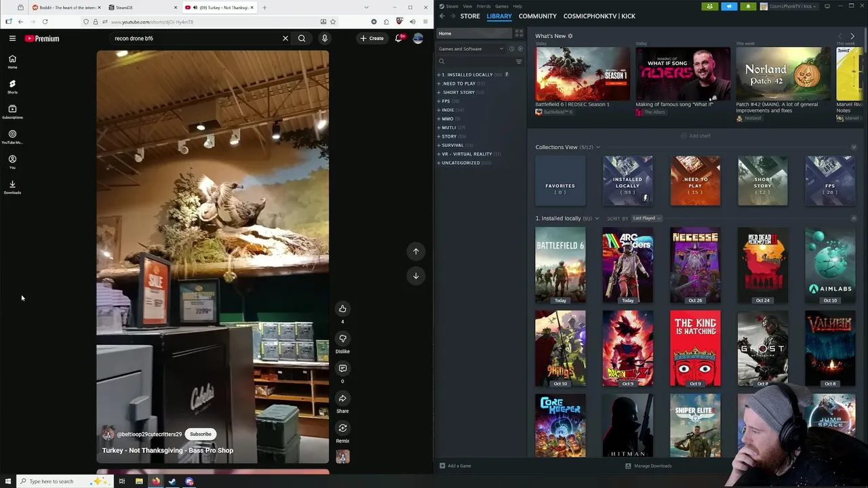This screenshot has width=868, height=488.
Task: Open Steam STORE tab
Action: [470, 16]
